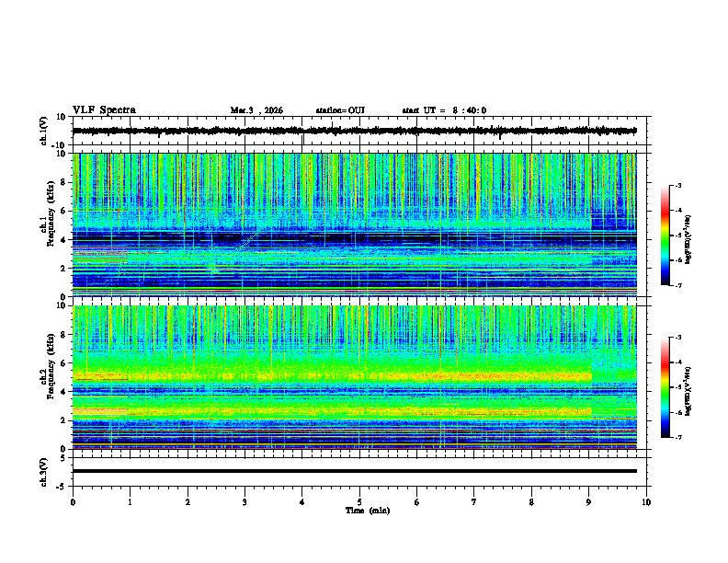Click time axis tick label "4"
Screen dimensions: 728x563
click(x=301, y=502)
